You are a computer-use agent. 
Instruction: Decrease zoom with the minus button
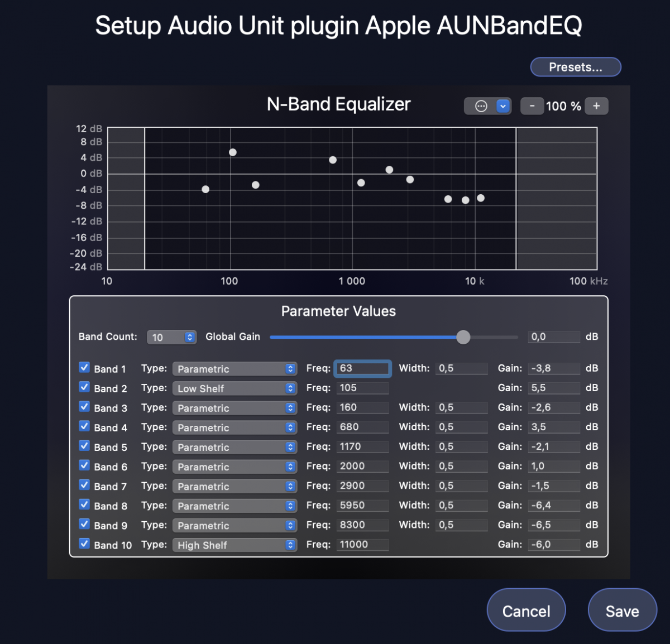click(x=532, y=106)
